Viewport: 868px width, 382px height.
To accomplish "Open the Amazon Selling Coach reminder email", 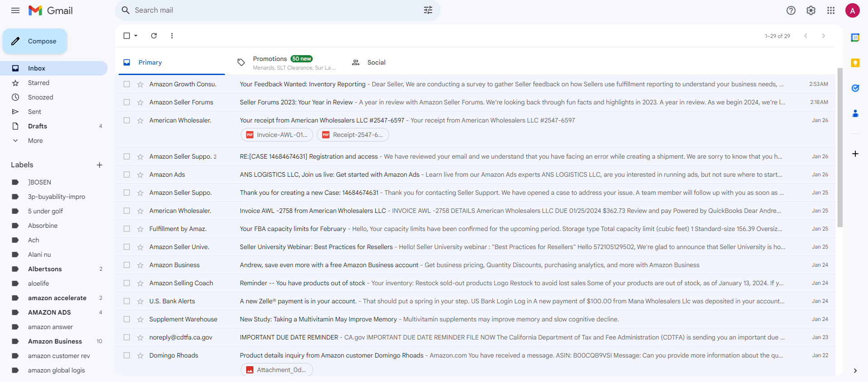I will click(475, 283).
